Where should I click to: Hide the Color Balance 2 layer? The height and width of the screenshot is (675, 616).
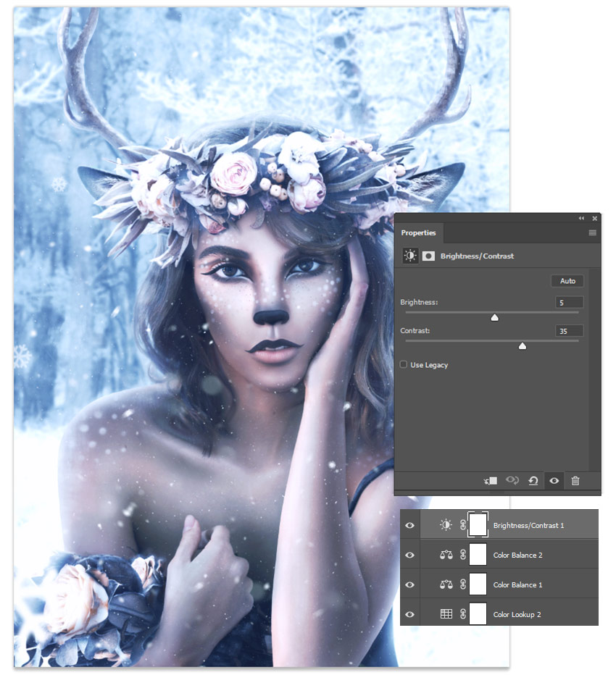409,555
